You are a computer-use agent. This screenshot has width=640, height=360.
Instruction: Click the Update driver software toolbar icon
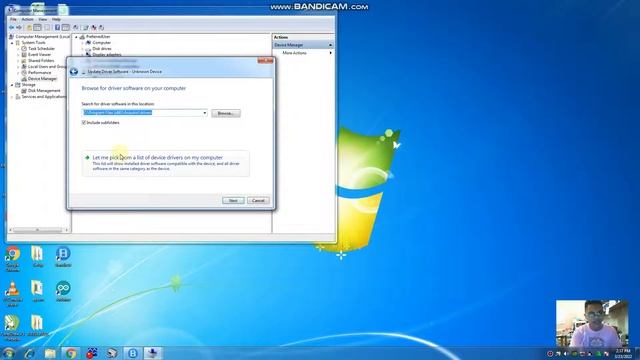tap(85, 27)
